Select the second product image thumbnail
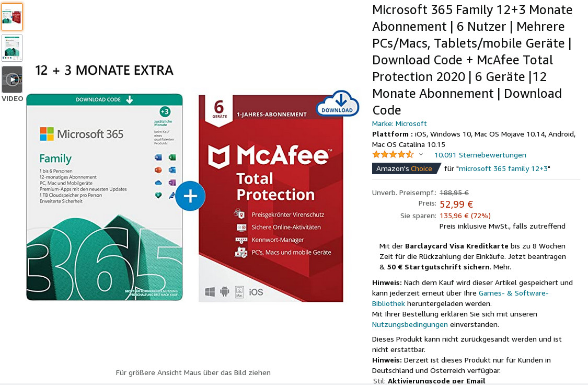 tap(12, 48)
